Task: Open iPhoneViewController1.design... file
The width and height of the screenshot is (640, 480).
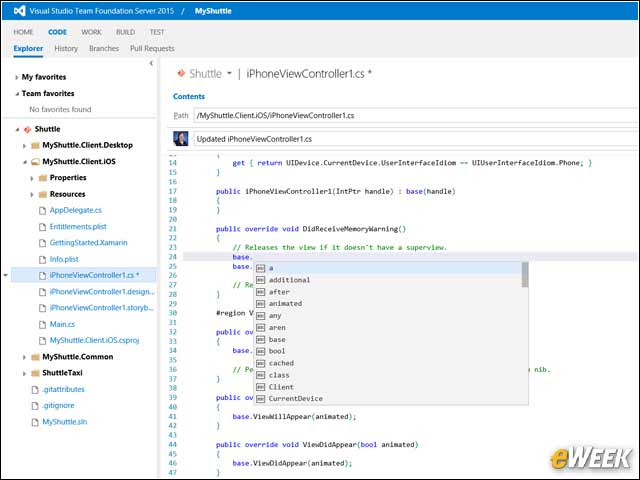Action: [x=102, y=291]
